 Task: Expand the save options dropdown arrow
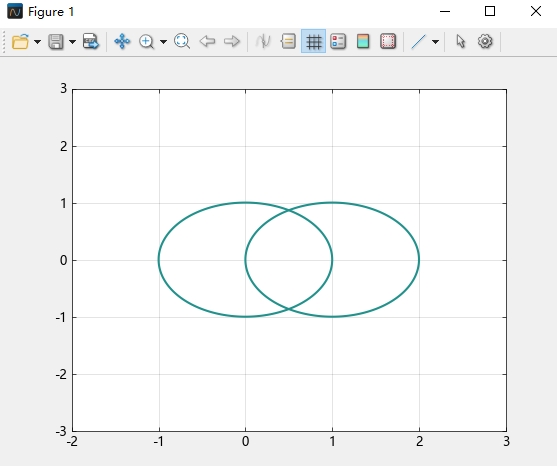[72, 42]
